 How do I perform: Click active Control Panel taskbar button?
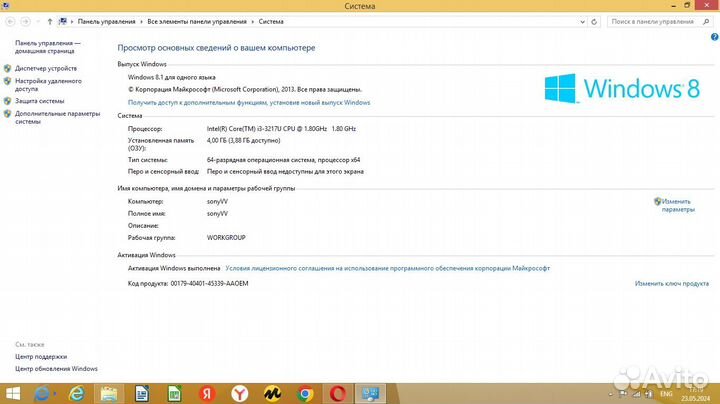[x=371, y=394]
